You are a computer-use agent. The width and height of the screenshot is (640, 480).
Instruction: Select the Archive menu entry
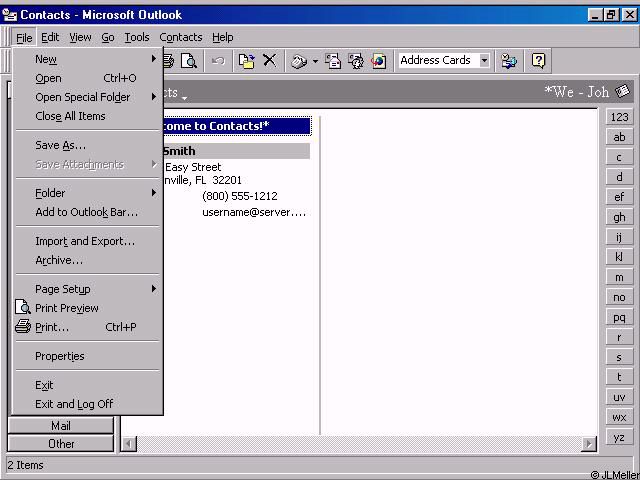pos(87,260)
